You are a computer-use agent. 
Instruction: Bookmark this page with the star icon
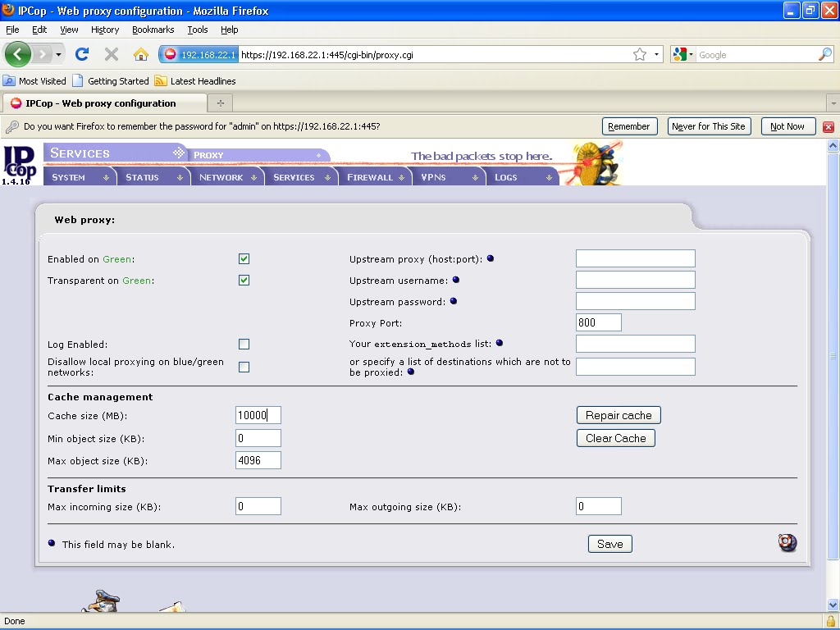coord(640,55)
